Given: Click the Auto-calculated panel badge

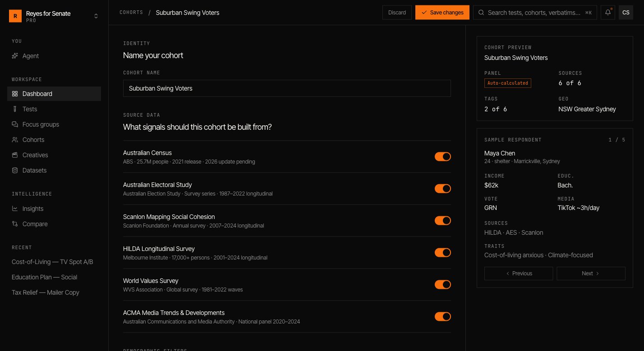Looking at the screenshot, I should pyautogui.click(x=508, y=83).
